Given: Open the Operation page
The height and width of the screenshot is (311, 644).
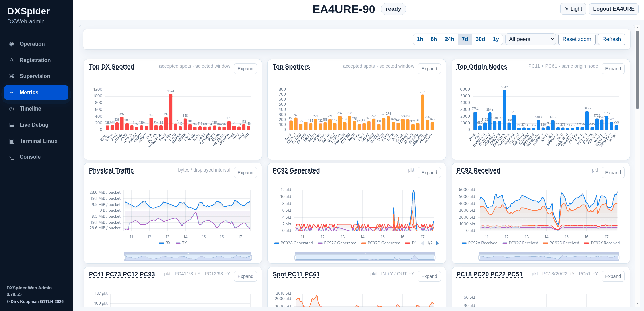Looking at the screenshot, I should click(36, 44).
